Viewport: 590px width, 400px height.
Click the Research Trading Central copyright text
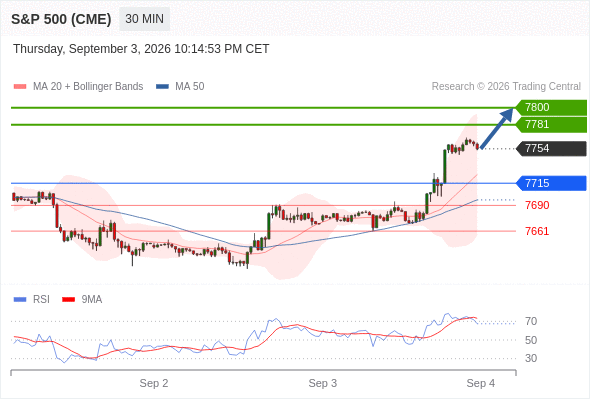[506, 87]
